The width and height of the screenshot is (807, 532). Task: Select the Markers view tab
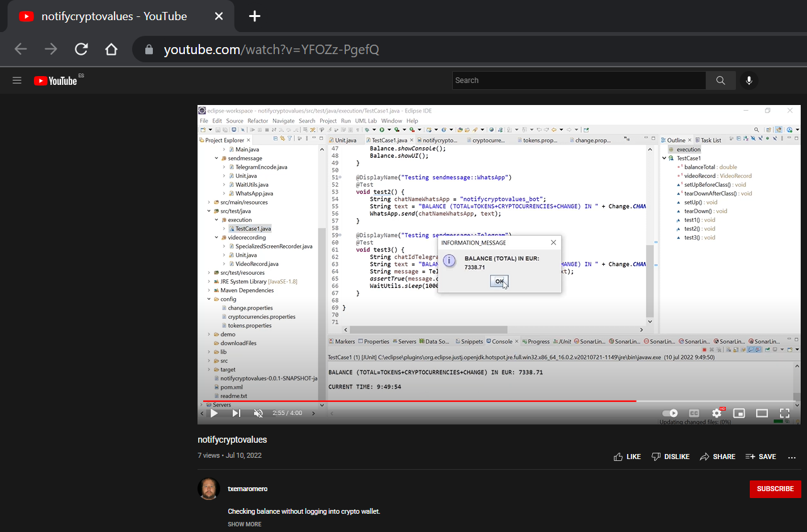coord(342,341)
